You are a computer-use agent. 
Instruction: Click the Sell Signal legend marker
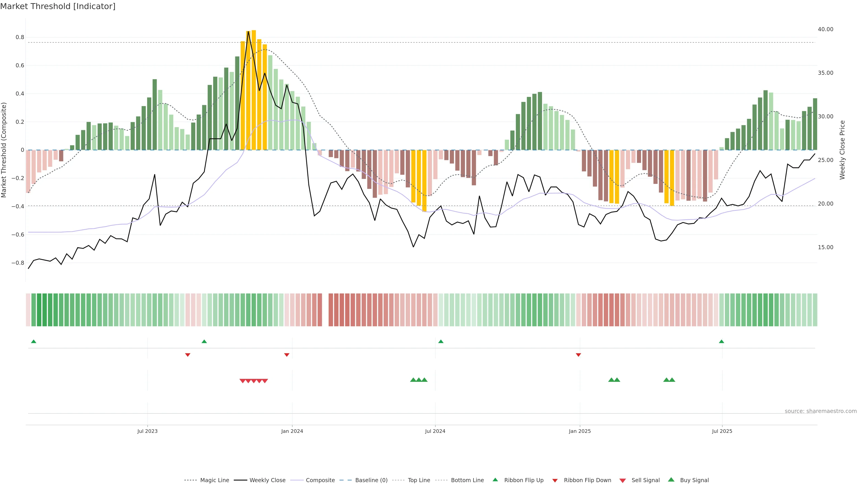[623, 480]
